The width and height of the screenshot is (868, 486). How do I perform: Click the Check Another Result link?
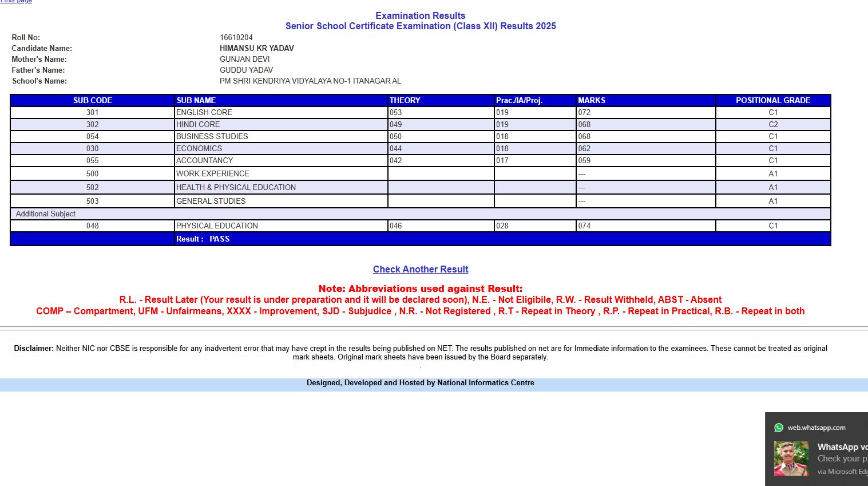(420, 269)
